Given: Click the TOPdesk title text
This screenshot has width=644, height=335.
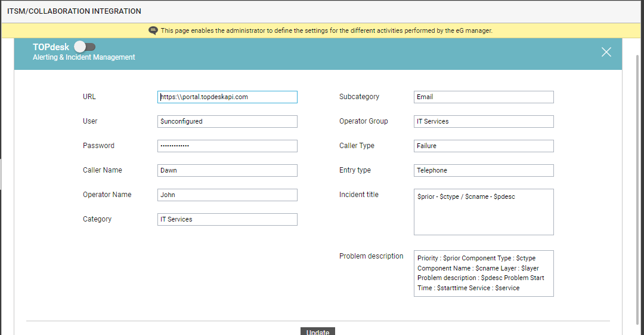Looking at the screenshot, I should [x=51, y=47].
